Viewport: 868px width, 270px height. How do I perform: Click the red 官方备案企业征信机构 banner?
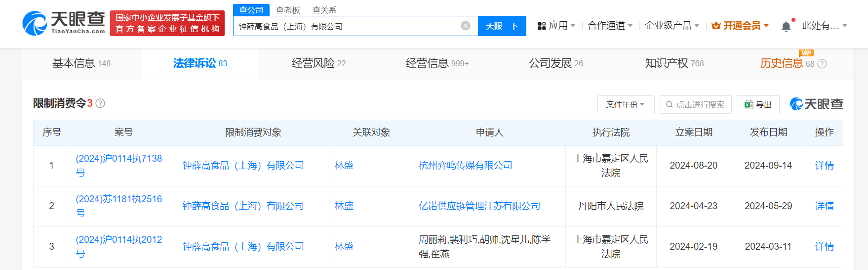click(x=167, y=23)
